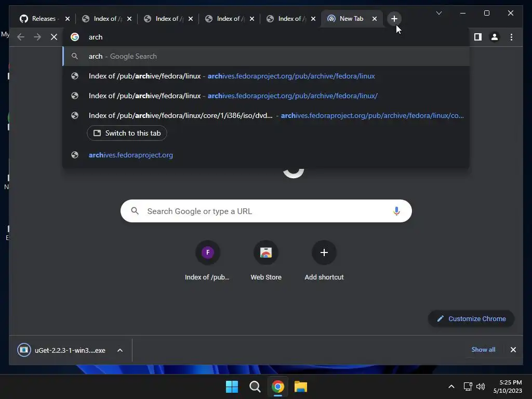Click Chrome icon in taskbar
The width and height of the screenshot is (532, 399).
[x=278, y=387]
